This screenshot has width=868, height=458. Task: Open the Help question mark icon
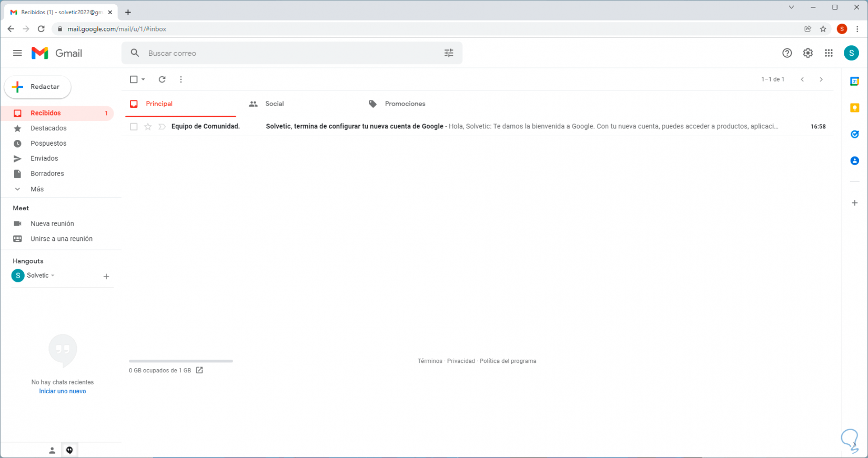(787, 53)
